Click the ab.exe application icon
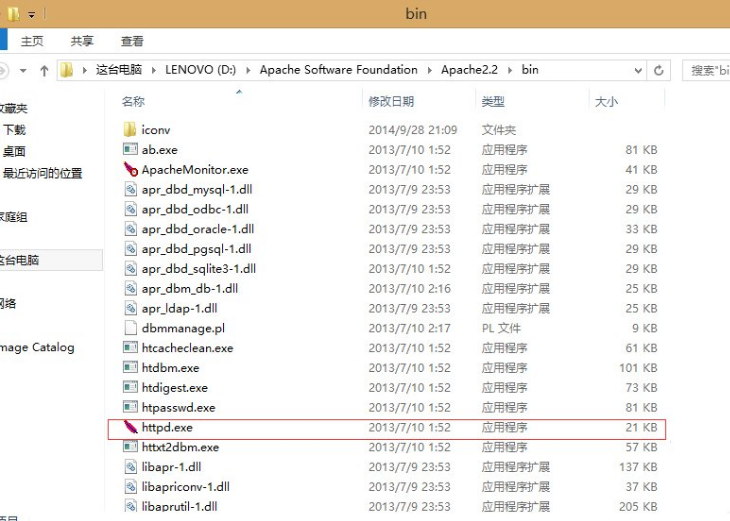 [130, 150]
